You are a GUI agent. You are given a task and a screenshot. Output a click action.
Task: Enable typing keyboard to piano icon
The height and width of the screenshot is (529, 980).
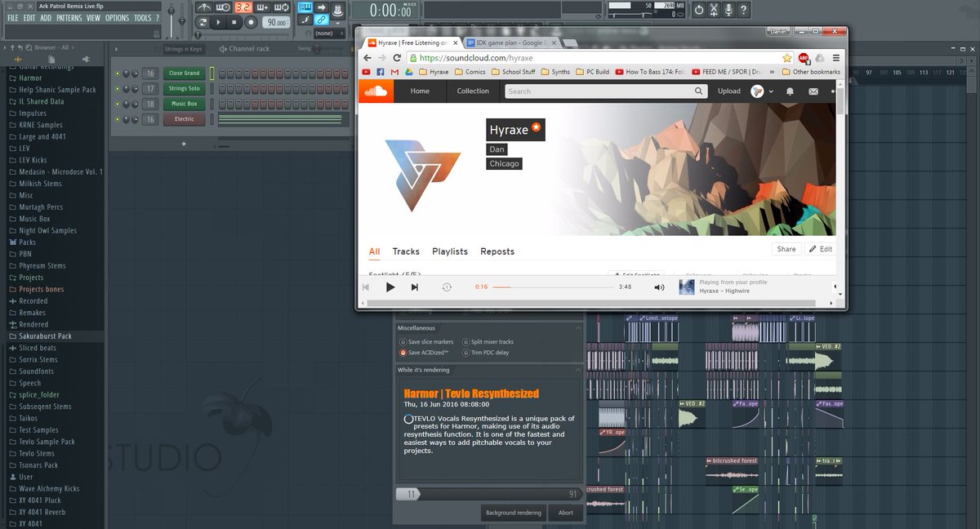305,7
